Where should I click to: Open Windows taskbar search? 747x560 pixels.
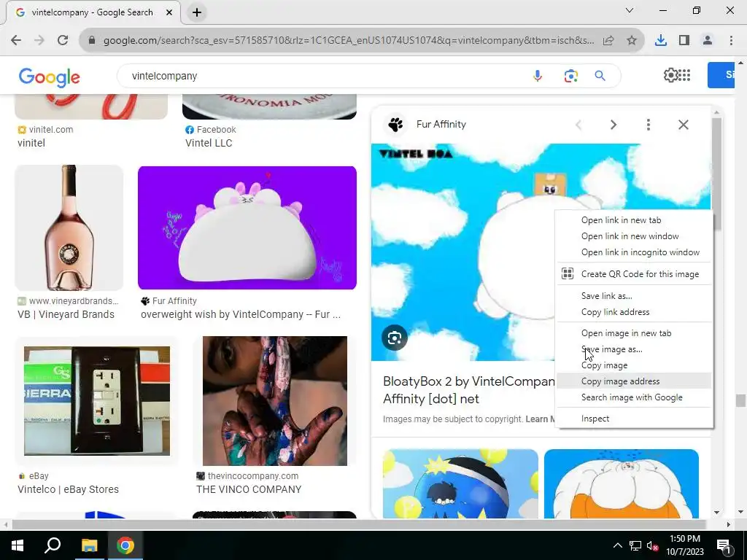coord(52,545)
